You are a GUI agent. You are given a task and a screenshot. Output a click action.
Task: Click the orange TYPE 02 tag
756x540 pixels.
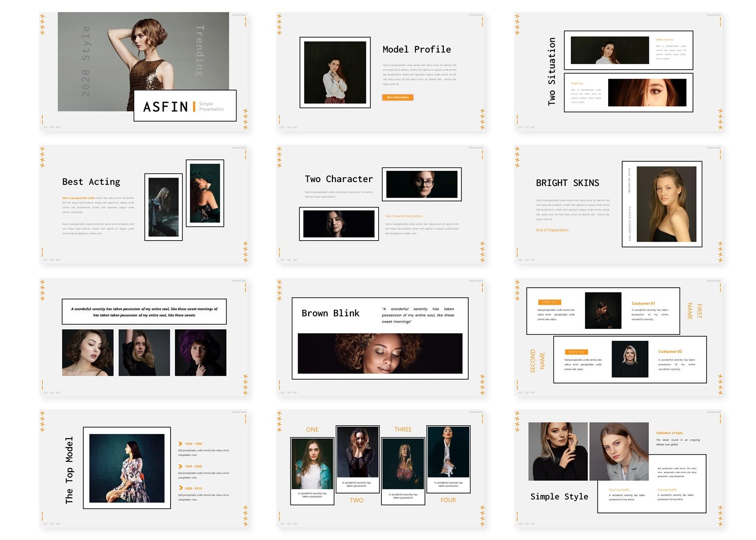576,352
